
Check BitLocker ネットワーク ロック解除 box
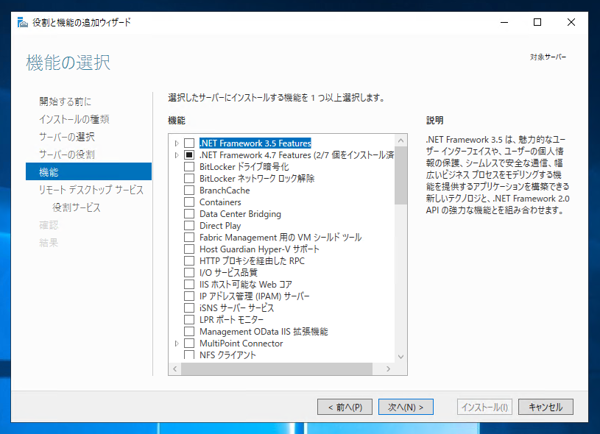coord(189,178)
